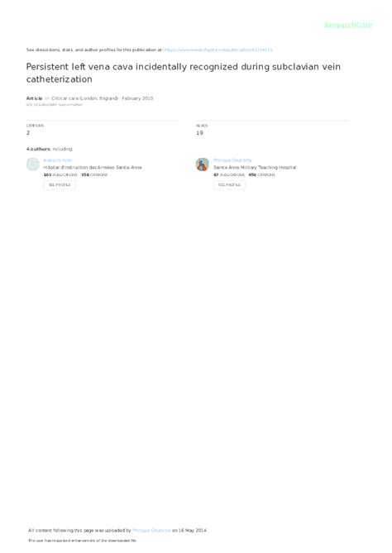Screen dimensions: 392x553
Task: Click the 450 citations stat
Action: coord(261,175)
